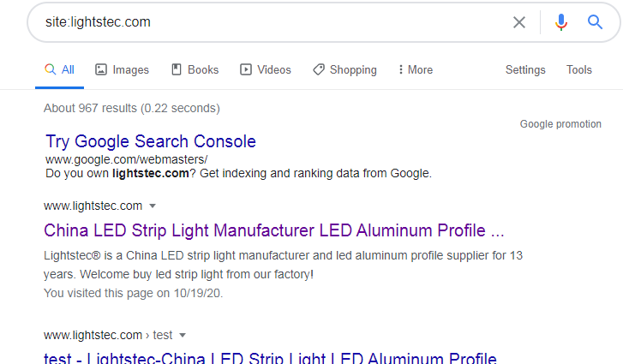Click the Shopping tag icon
Screen dimensions: 623x364
pyautogui.click(x=318, y=69)
